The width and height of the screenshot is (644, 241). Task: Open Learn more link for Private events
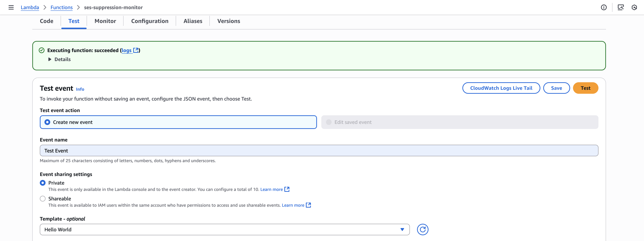pyautogui.click(x=271, y=189)
